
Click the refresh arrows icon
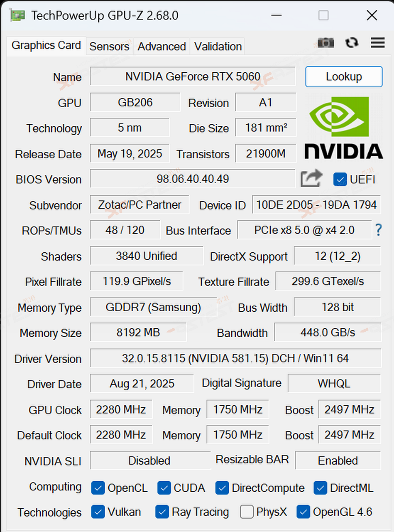point(352,43)
